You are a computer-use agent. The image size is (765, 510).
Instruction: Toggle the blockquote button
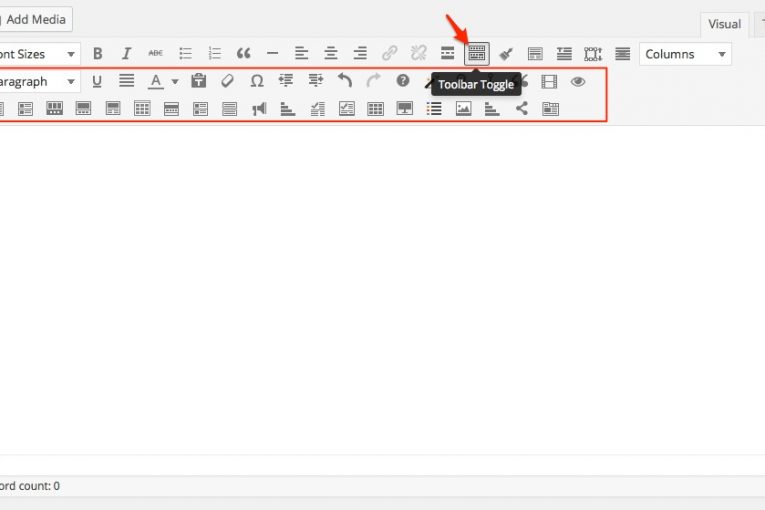click(x=243, y=53)
